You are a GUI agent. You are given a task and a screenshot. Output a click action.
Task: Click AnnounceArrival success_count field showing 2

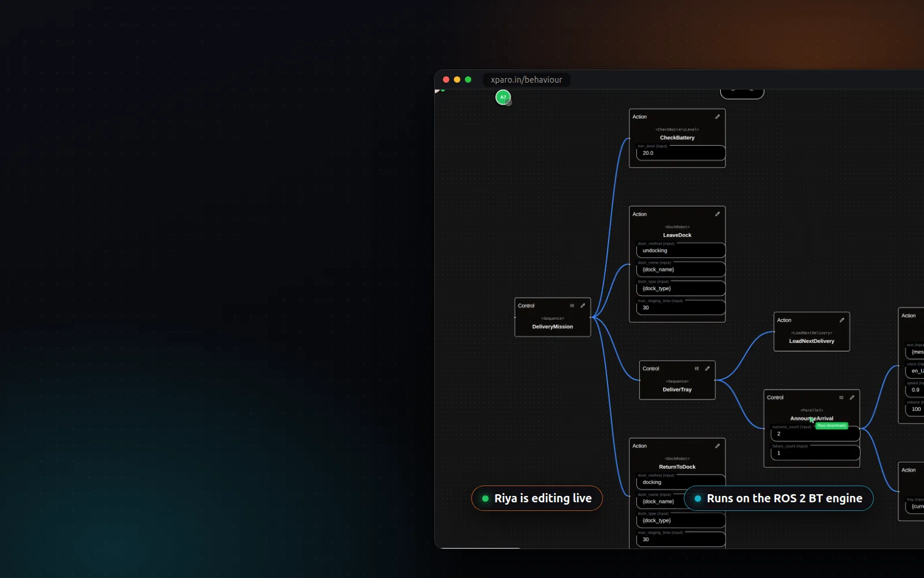815,434
